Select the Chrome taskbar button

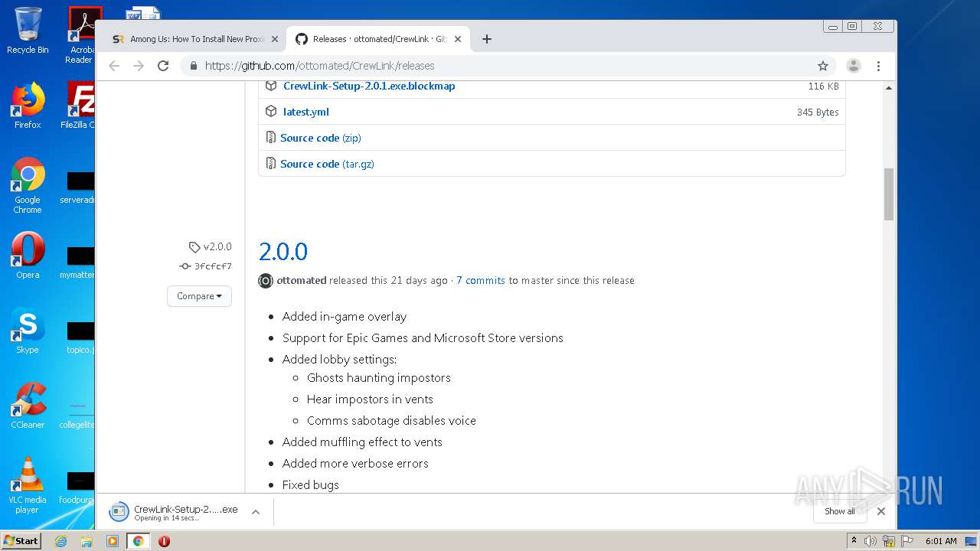[x=138, y=541]
